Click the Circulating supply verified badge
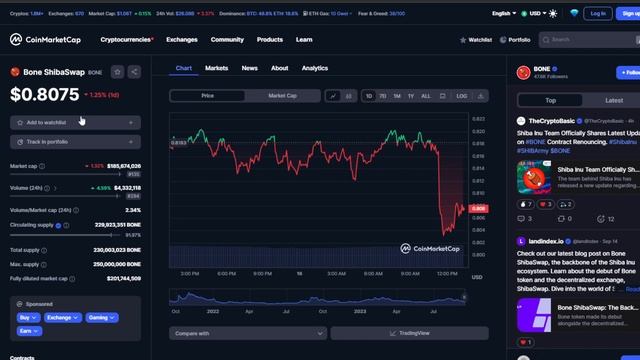The width and height of the screenshot is (640, 360). (58, 225)
